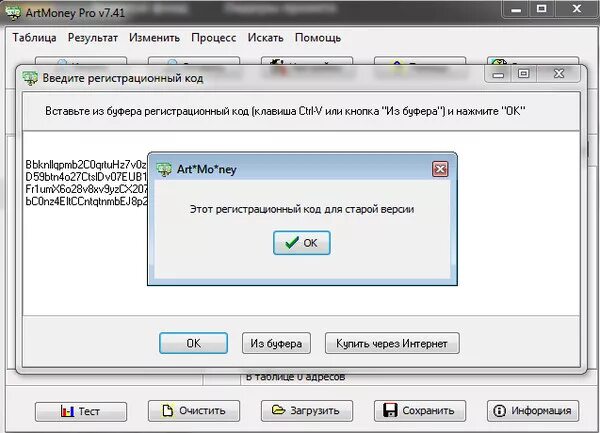Click the Сохранить button

click(420, 411)
